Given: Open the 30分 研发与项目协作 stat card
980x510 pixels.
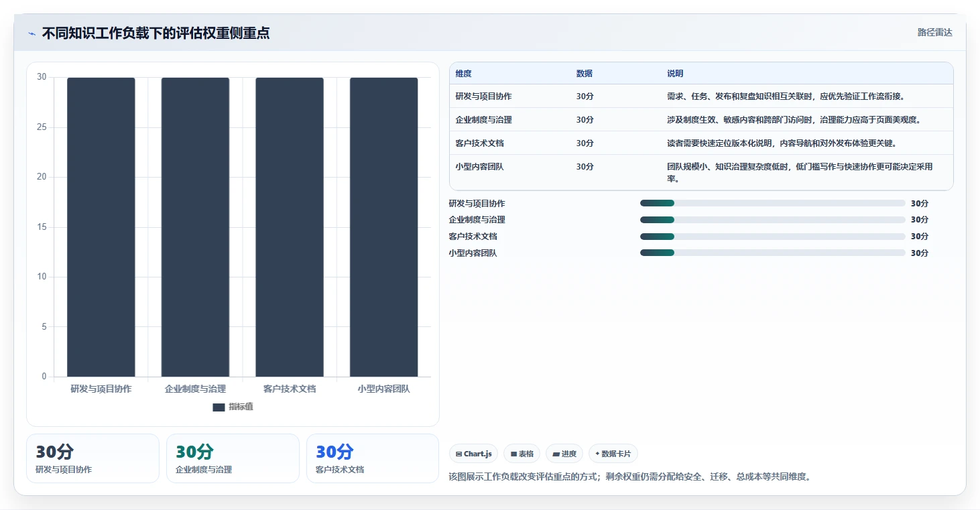Looking at the screenshot, I should pyautogui.click(x=93, y=458).
